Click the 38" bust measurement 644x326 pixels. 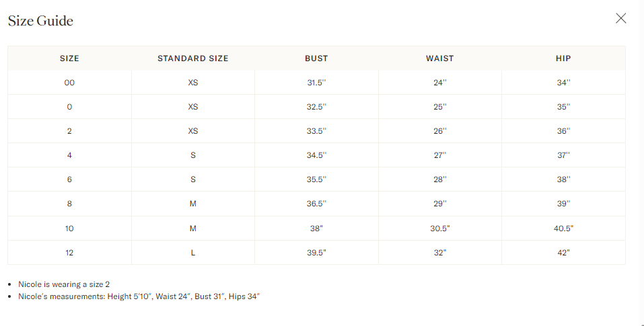[316, 229]
